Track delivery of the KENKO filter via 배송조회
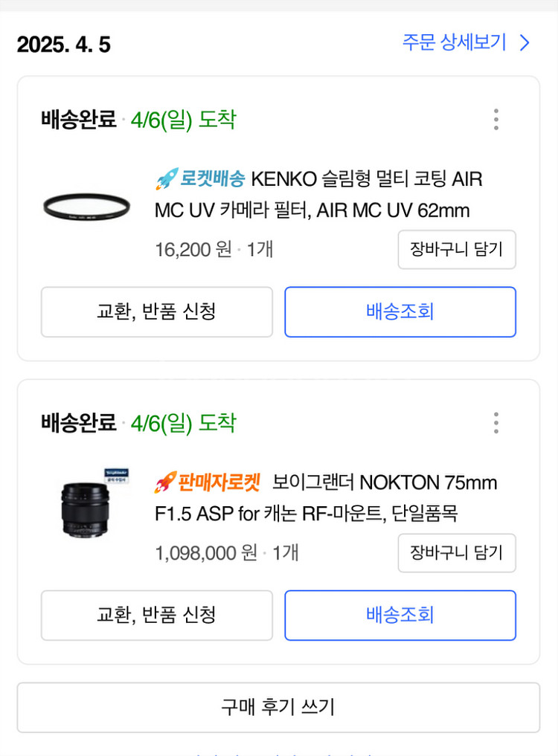Screen dimensions: 558x756 tap(400, 311)
